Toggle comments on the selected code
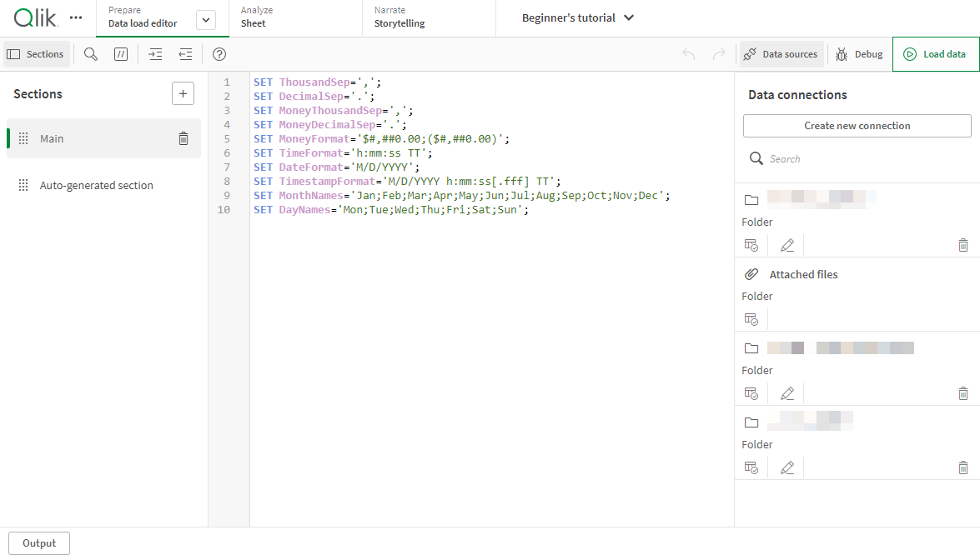The image size is (980, 560). coord(120,53)
